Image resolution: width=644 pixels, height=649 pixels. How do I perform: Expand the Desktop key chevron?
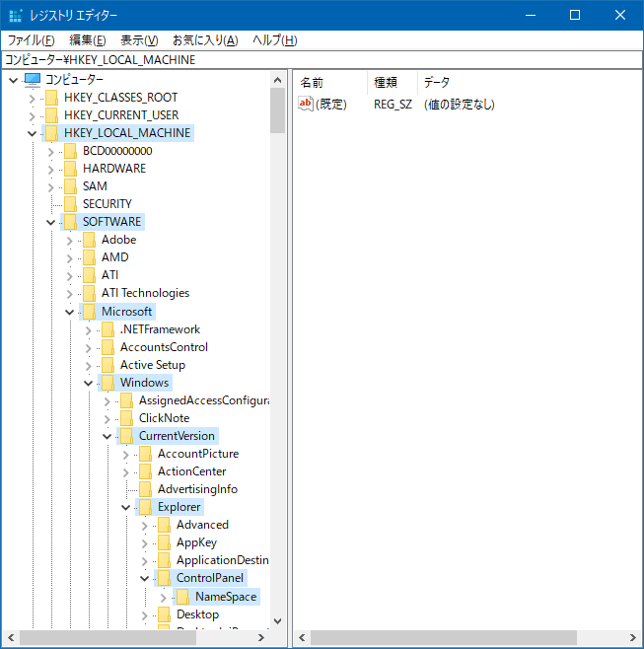coord(144,615)
